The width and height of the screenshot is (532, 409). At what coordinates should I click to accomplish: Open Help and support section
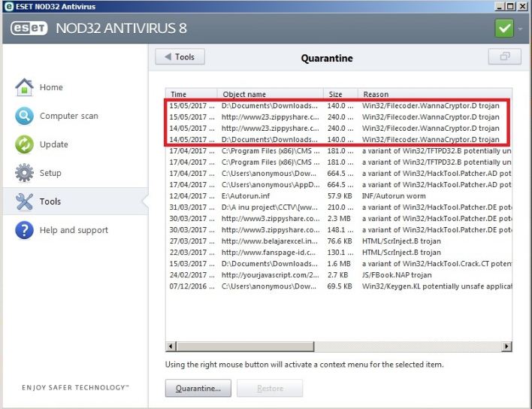point(74,230)
